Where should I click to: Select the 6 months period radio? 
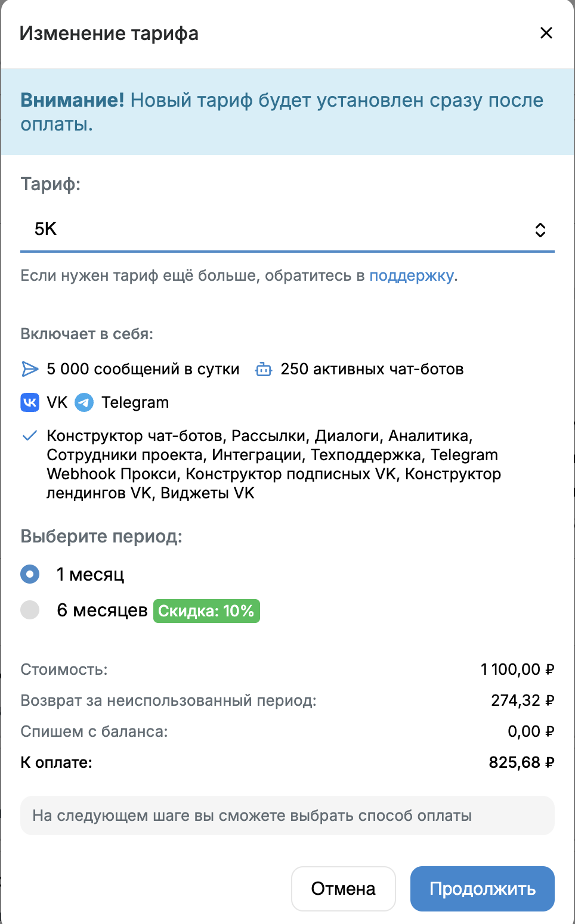click(x=30, y=610)
